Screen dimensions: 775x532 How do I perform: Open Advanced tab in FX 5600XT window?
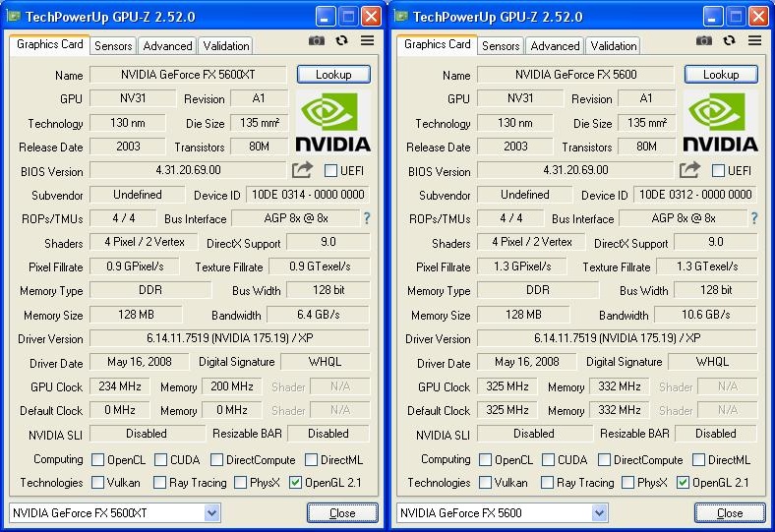click(167, 46)
